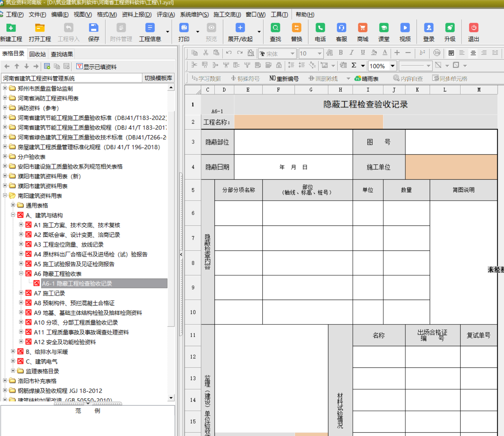Click the 工程名称 input cell
The height and width of the screenshot is (436, 504).
click(308, 122)
